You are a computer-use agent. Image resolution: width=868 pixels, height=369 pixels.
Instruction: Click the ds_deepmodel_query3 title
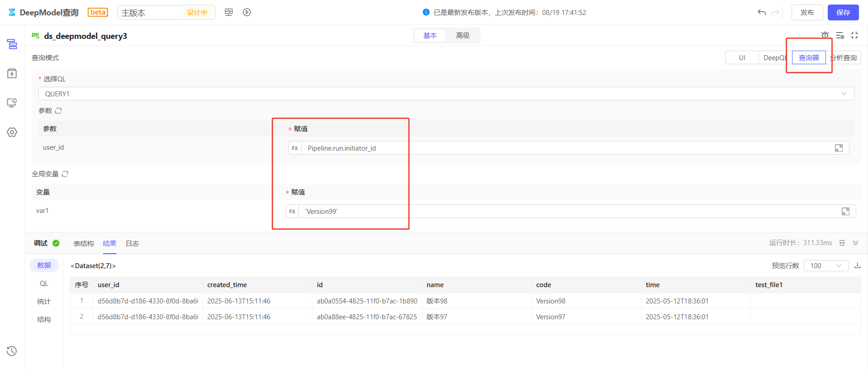pyautogui.click(x=85, y=36)
